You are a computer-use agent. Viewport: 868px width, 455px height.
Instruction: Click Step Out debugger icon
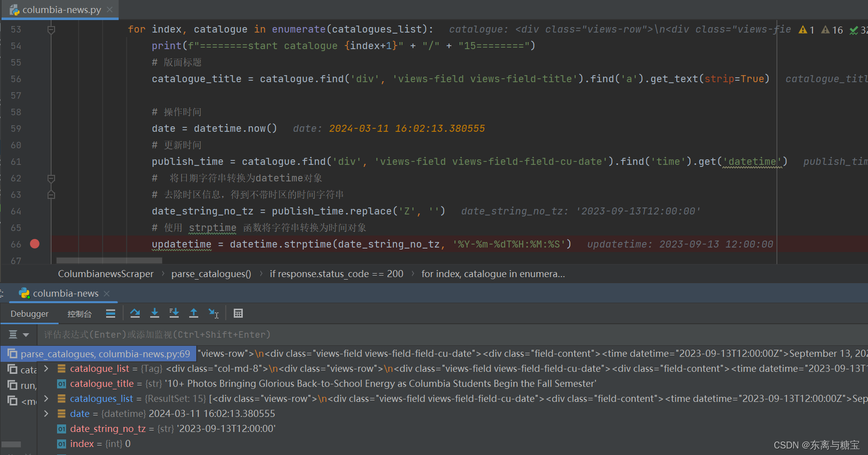(x=194, y=313)
